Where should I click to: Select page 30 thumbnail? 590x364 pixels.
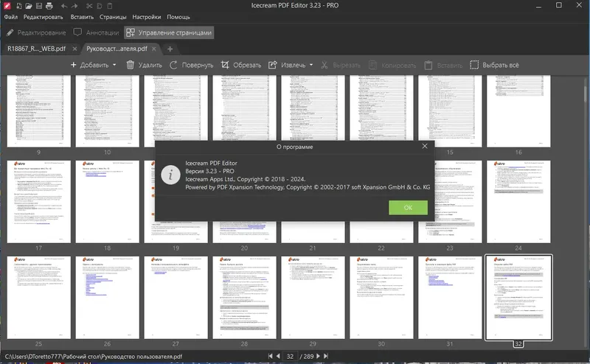pyautogui.click(x=381, y=298)
